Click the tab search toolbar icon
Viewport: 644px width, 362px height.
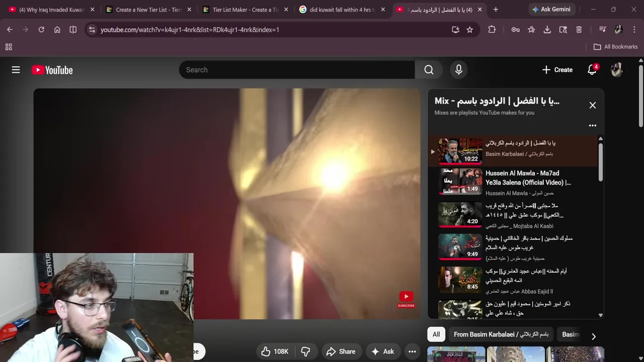point(563,30)
